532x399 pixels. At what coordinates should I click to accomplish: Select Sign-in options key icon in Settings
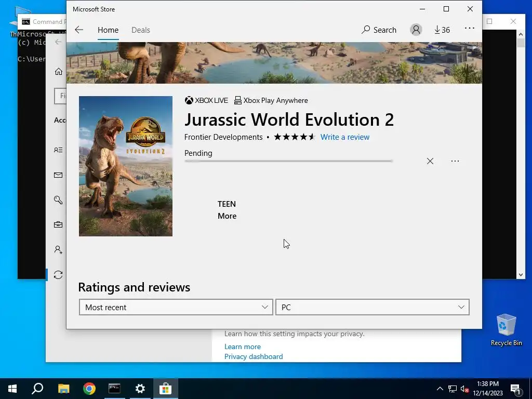coord(58,200)
